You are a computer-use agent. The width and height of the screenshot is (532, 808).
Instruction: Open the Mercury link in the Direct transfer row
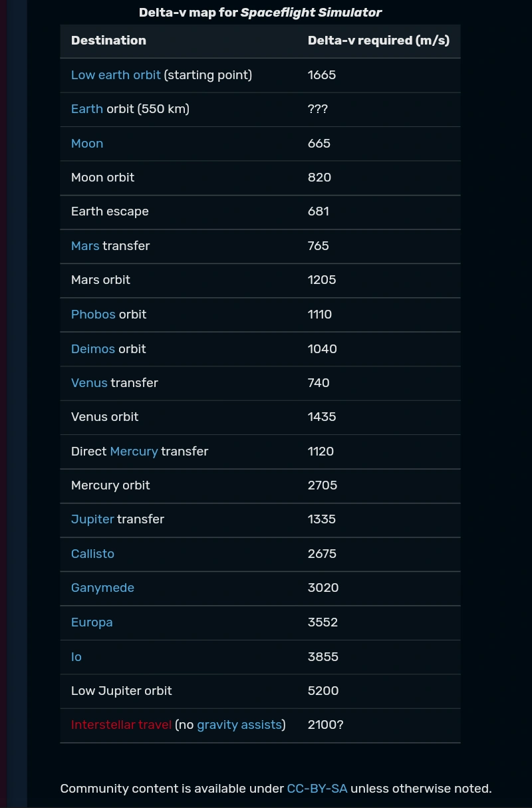[x=134, y=452]
